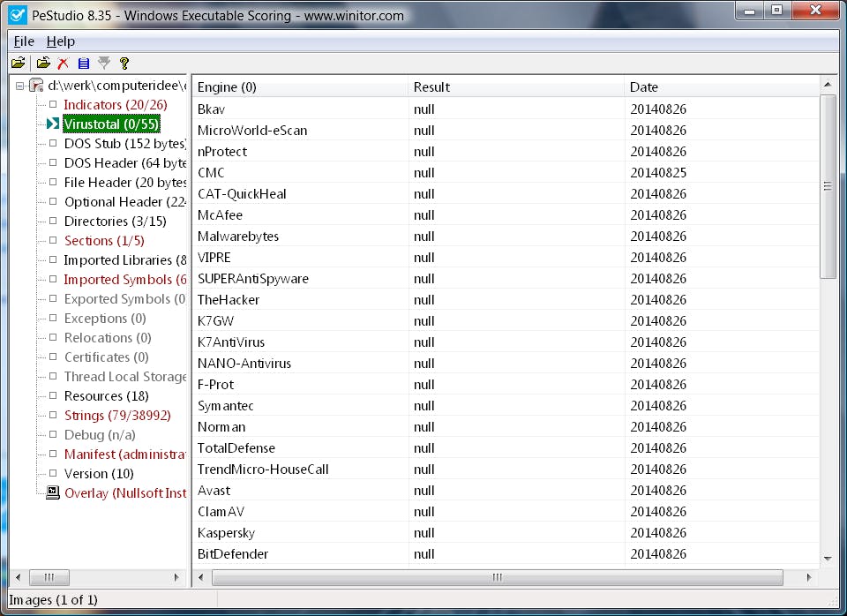Click the PeStudio title bar application icon
Image resolution: width=847 pixels, height=616 pixels.
[18, 15]
